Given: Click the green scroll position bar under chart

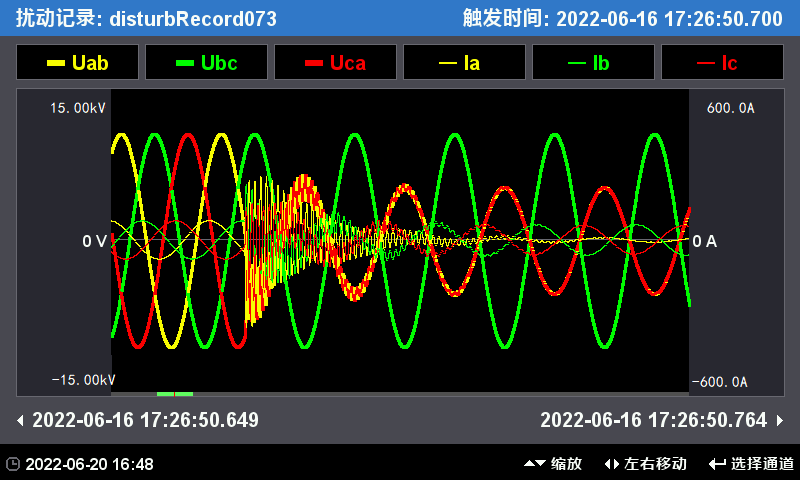Looking at the screenshot, I should [x=174, y=394].
